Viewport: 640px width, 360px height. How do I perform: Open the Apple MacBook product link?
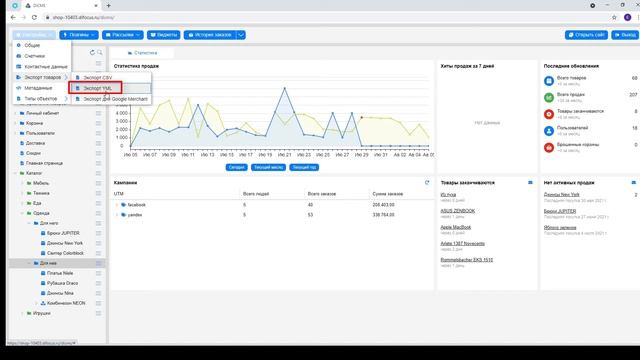coord(456,227)
